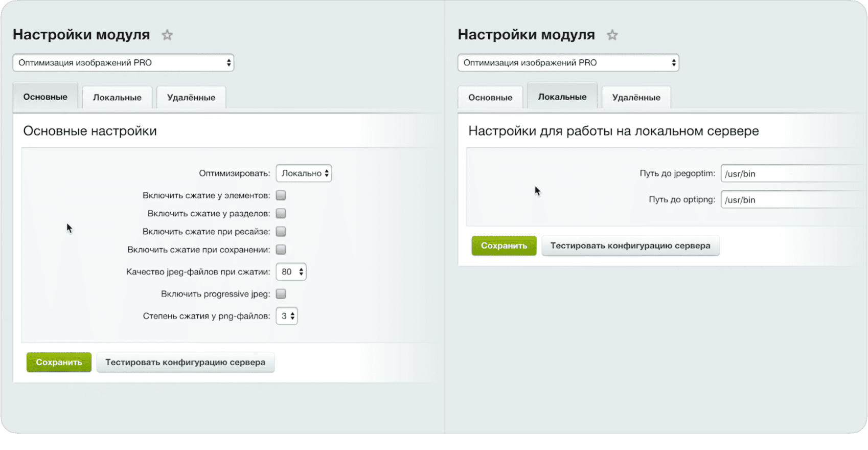Click Сохранить button in left panel
The height and width of the screenshot is (450, 868).
[59, 362]
